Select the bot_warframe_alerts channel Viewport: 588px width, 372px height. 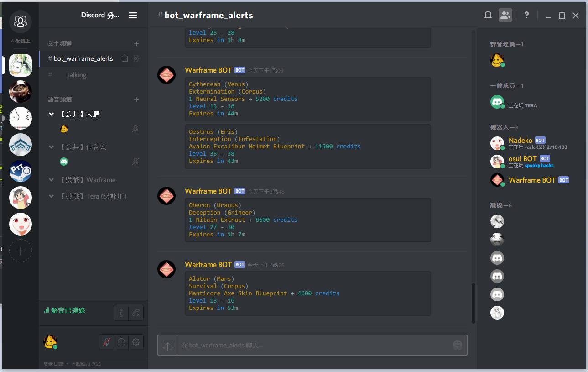[x=80, y=58]
